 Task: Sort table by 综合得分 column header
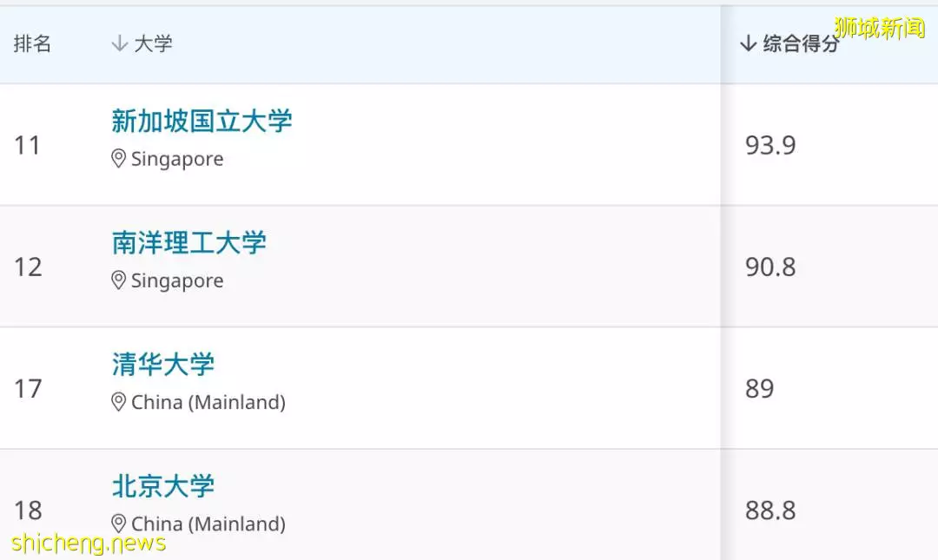(x=801, y=43)
